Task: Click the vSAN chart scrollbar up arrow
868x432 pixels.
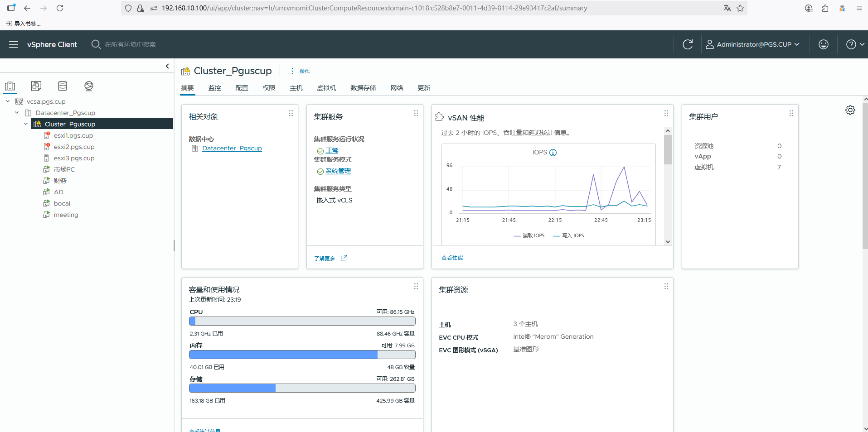Action: tap(668, 131)
